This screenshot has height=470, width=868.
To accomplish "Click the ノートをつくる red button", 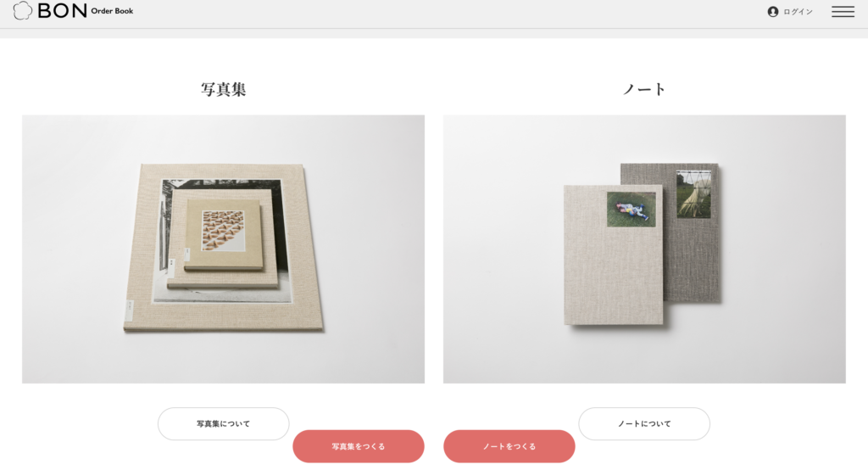I will (x=509, y=446).
